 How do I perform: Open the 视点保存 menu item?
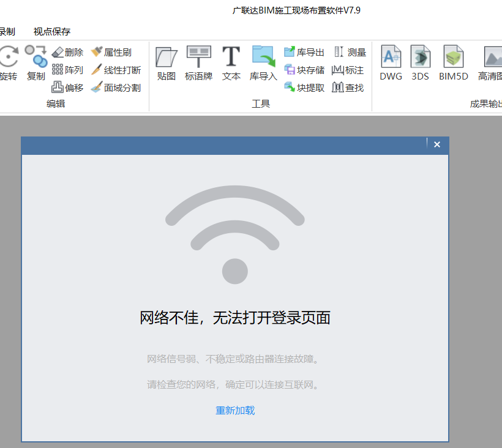(52, 31)
